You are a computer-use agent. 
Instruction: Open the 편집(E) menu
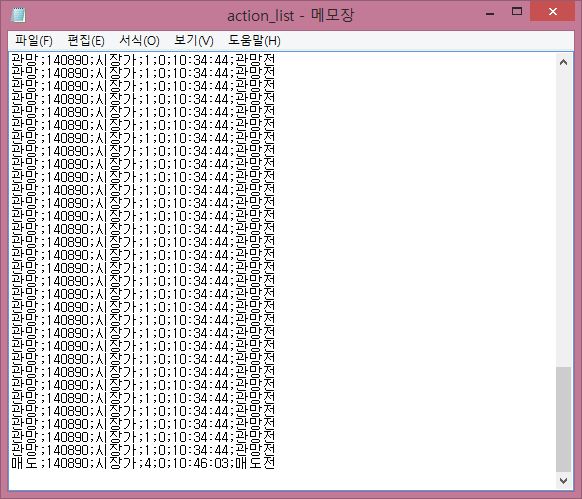pos(86,40)
